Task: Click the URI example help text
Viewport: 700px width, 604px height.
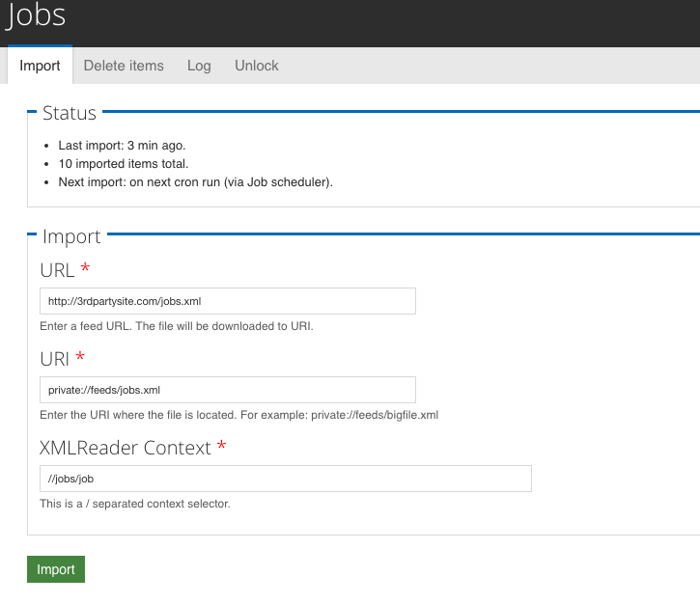Action: [x=238, y=415]
